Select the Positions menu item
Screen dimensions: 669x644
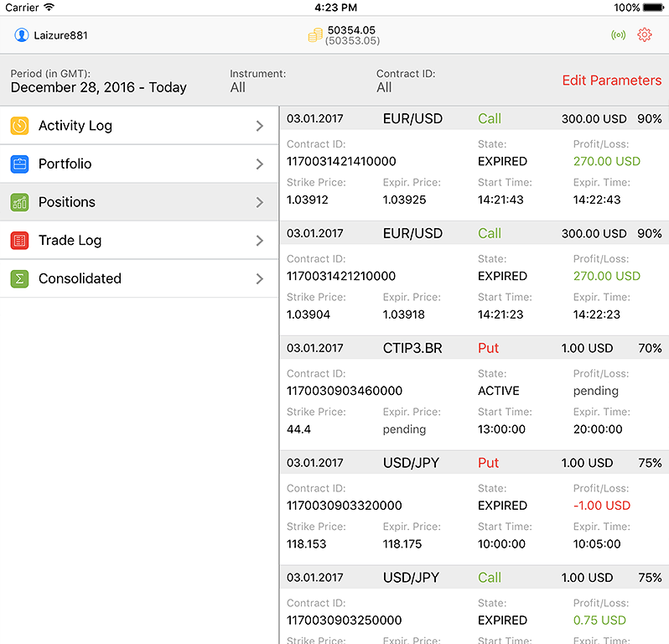coord(139,202)
